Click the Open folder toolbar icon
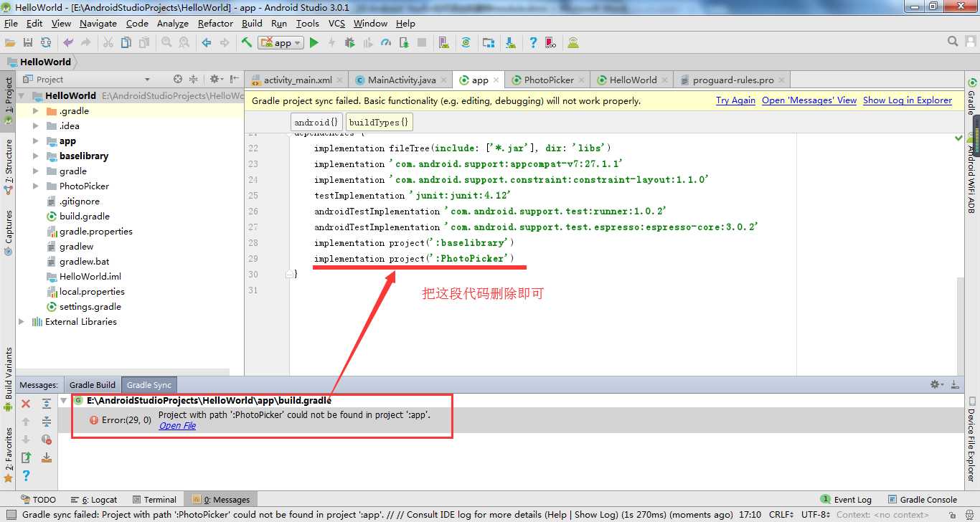Screen dimensions: 980x522 10,43
